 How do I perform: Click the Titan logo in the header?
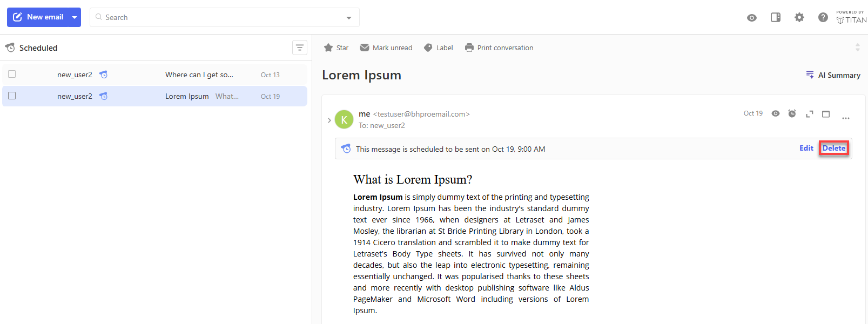coord(851,17)
